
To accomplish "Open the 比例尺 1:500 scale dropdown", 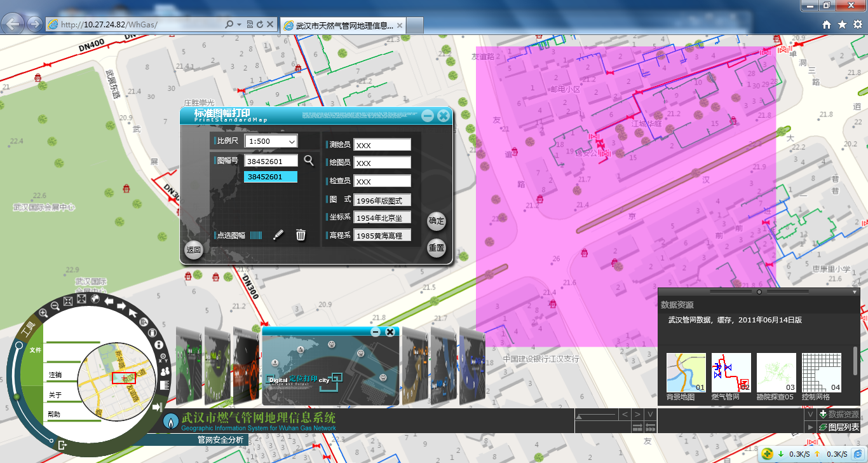I will tap(272, 141).
